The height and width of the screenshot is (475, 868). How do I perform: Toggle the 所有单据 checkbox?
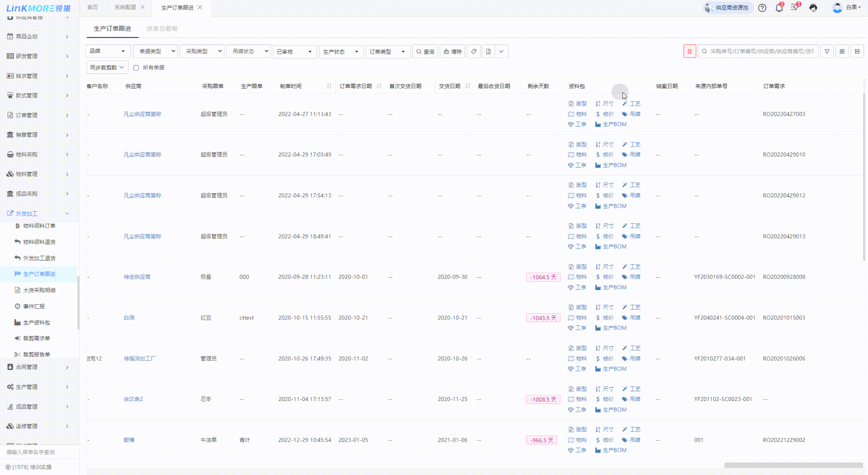[136, 68]
